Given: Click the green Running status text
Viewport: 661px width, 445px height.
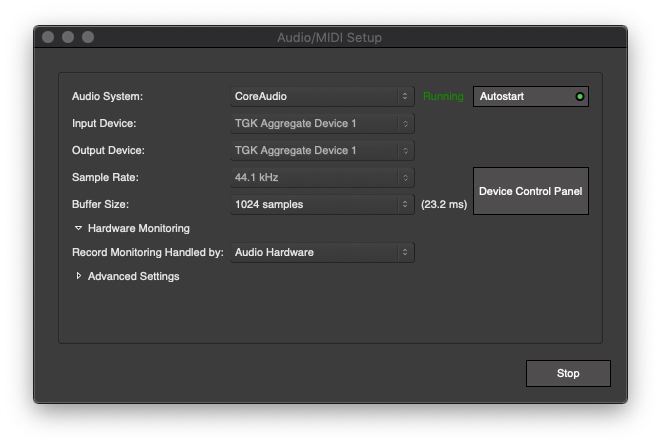Looking at the screenshot, I should 443,97.
